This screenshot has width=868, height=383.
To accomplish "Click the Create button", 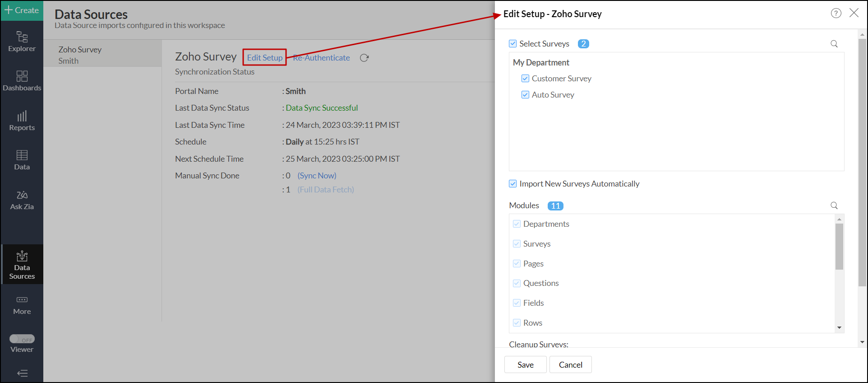I will (22, 10).
